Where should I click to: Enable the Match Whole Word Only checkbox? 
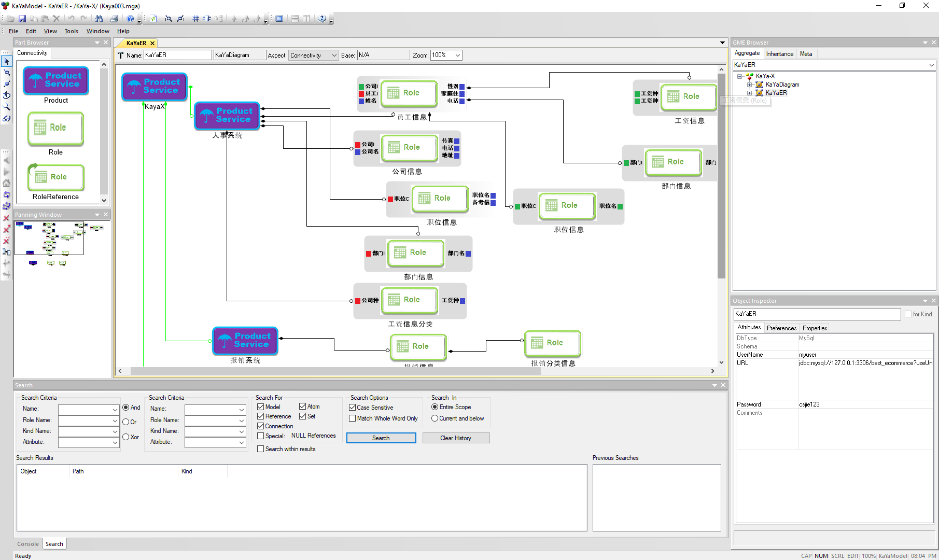coord(353,418)
